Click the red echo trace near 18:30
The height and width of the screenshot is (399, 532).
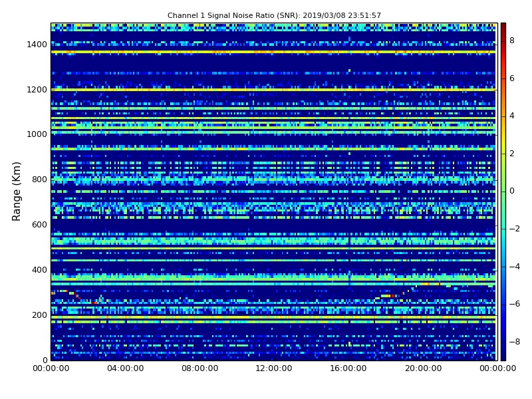[x=392, y=296]
